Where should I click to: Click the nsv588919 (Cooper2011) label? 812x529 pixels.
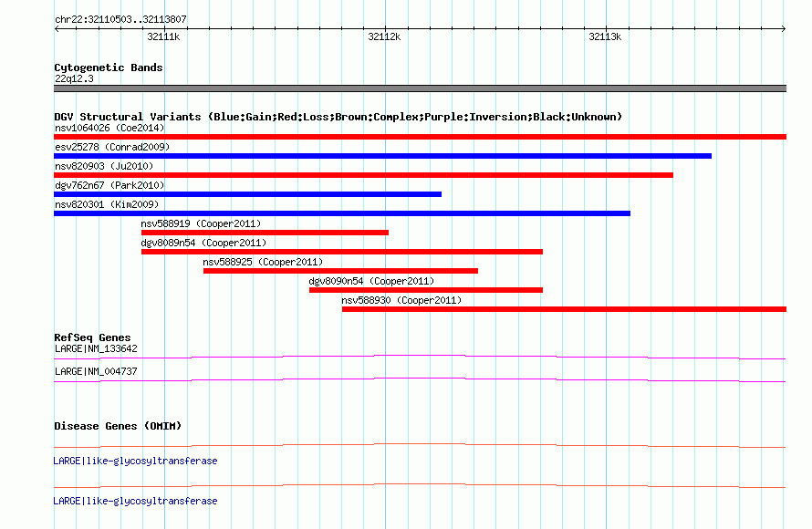[x=201, y=223]
